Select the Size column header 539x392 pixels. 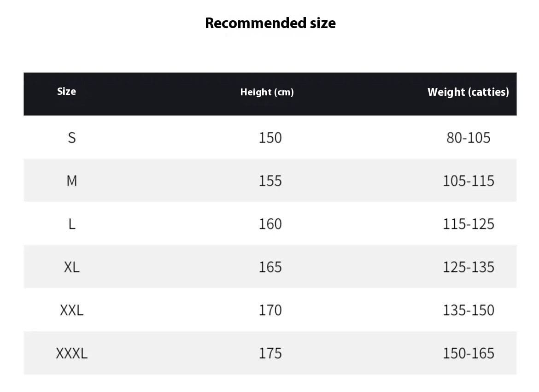pyautogui.click(x=66, y=91)
